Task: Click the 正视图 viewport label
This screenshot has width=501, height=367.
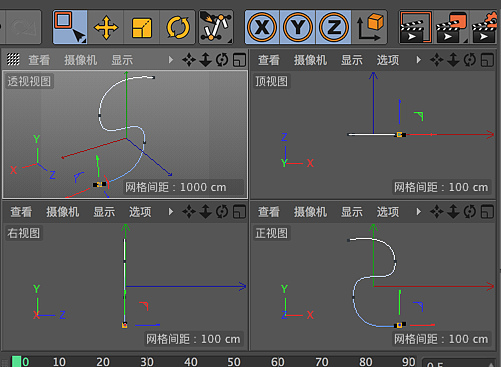Action: pos(271,233)
